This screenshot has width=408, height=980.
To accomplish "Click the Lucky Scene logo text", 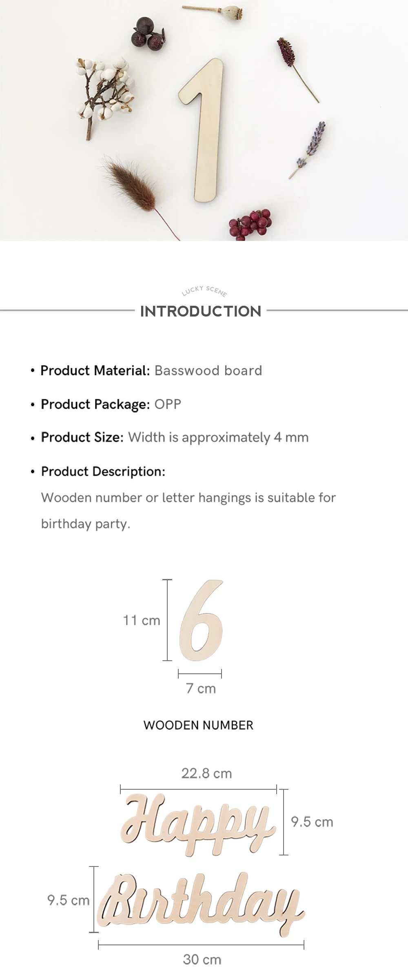I will (204, 291).
